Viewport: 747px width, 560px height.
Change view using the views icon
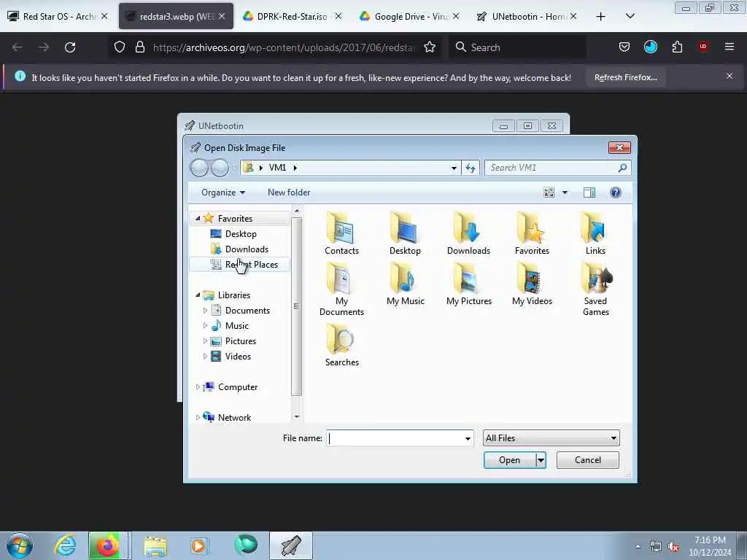549,192
